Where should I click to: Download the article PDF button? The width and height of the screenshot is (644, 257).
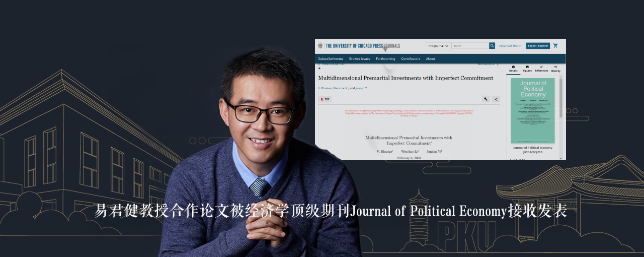click(325, 99)
